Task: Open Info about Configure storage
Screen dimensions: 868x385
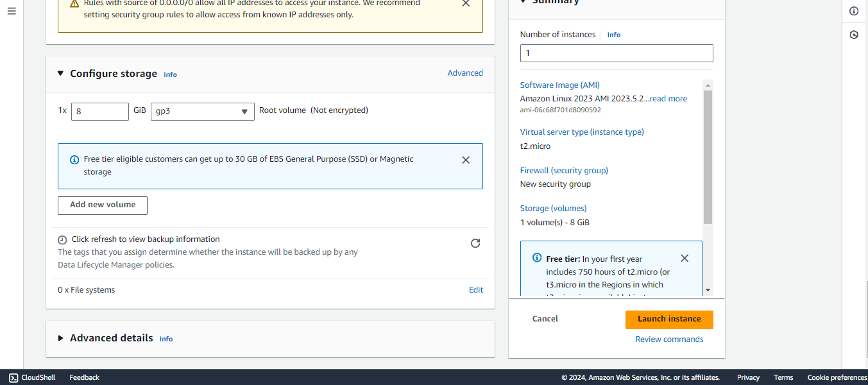Action: (x=169, y=74)
